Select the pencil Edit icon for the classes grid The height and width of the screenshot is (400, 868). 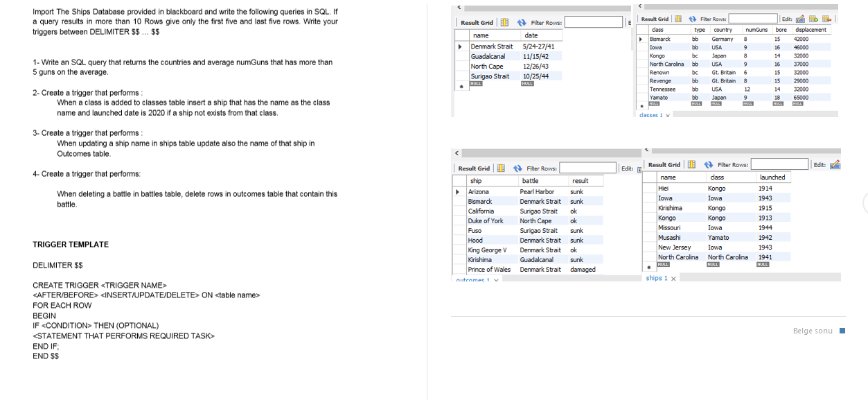[x=800, y=20]
